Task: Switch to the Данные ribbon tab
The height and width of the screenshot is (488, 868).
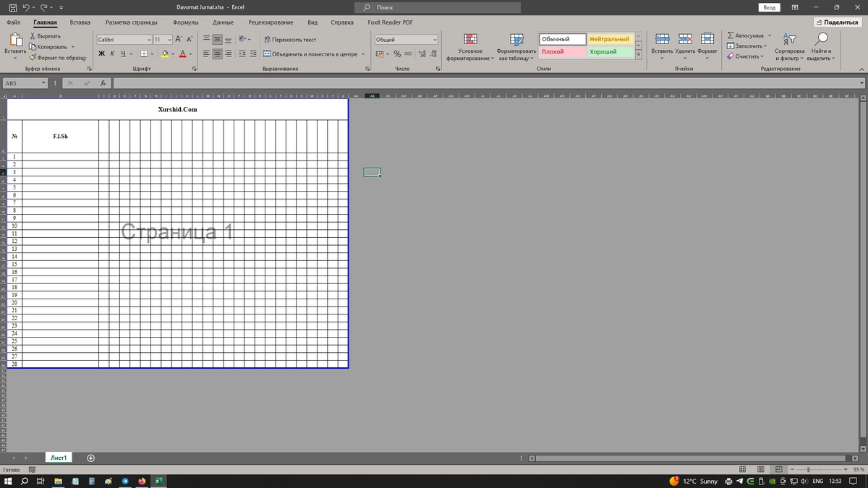Action: [223, 22]
